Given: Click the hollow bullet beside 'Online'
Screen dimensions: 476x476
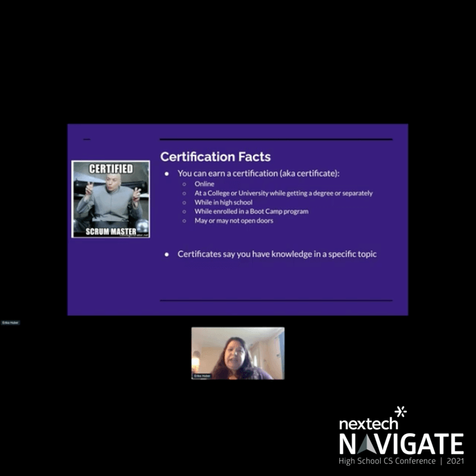Looking at the screenshot, I should (x=184, y=184).
